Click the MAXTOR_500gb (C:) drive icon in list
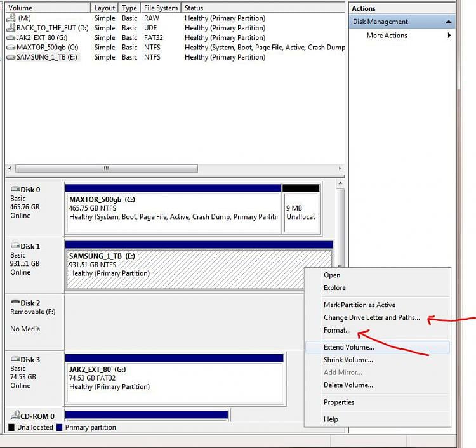This screenshot has height=448, width=476. [11, 48]
